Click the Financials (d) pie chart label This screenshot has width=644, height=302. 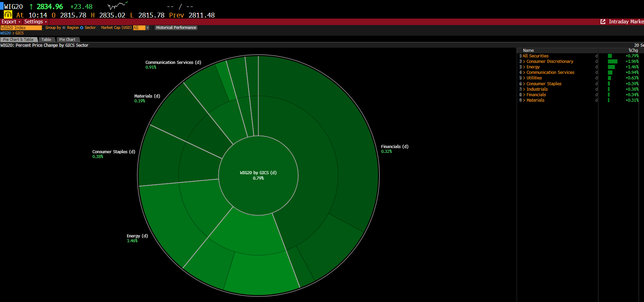[x=395, y=147]
